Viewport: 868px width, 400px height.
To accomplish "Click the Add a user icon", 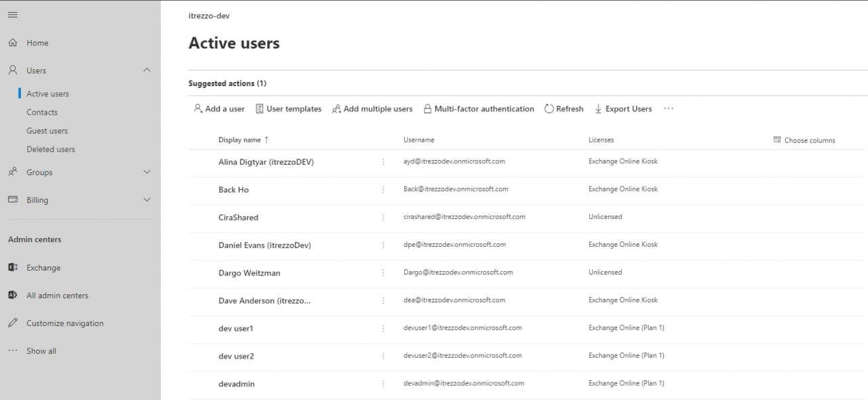I will click(197, 108).
